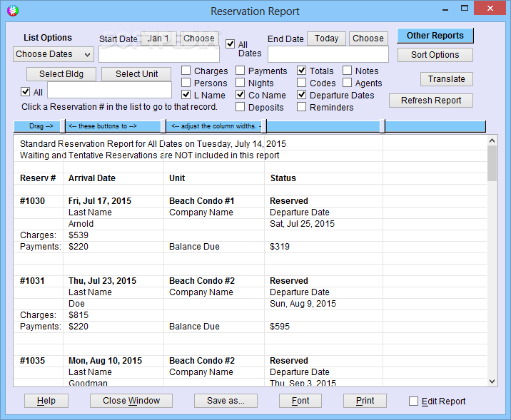Image resolution: width=511 pixels, height=420 pixels.
Task: Click Select Bldg button
Action: [x=61, y=74]
